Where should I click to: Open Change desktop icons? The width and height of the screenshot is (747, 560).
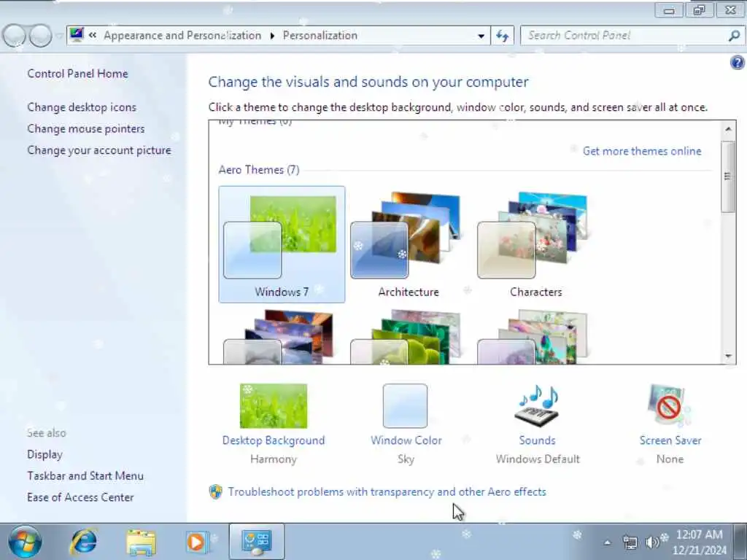[82, 107]
